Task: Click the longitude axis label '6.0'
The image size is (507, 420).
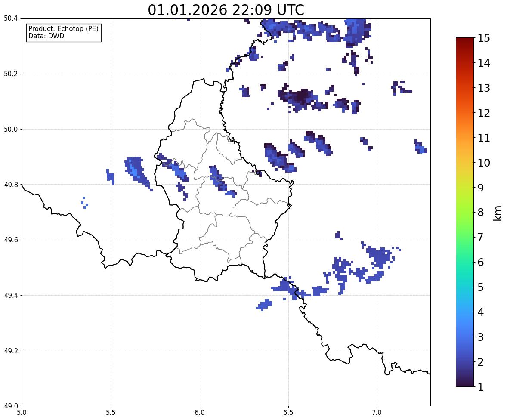Action: pos(200,413)
